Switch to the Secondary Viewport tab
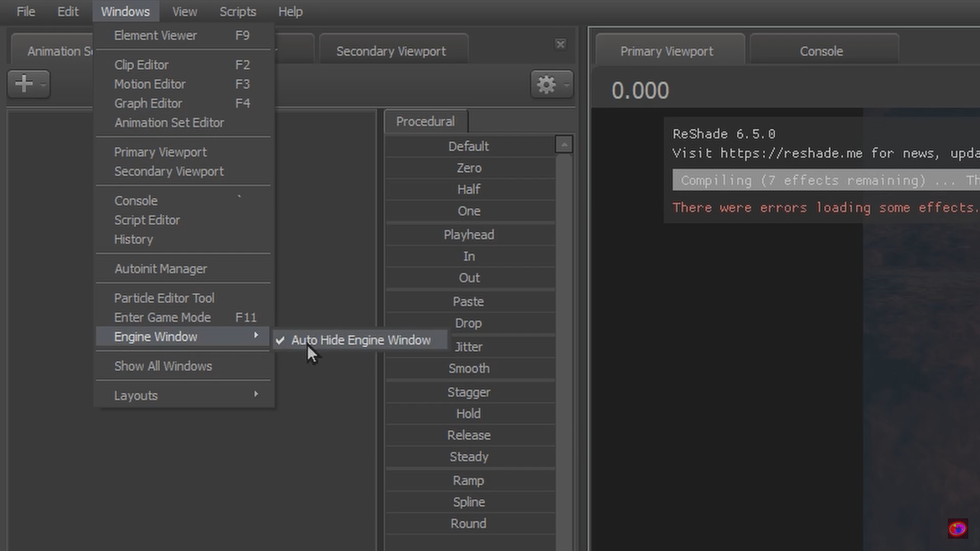This screenshot has width=980, height=551. (x=390, y=52)
